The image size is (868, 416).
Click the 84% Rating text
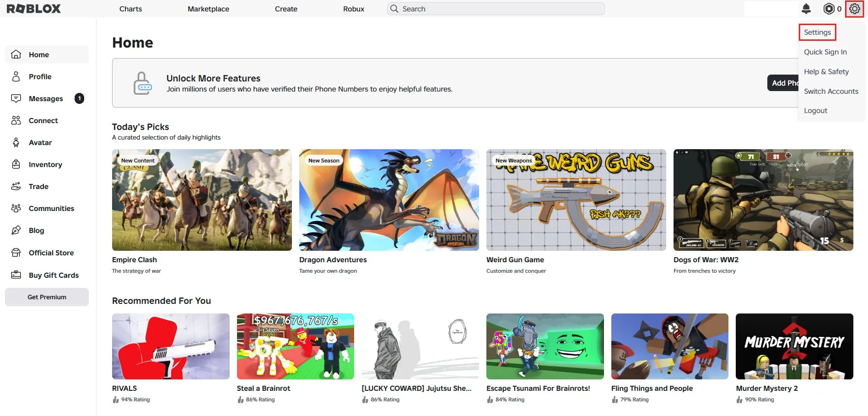point(510,400)
